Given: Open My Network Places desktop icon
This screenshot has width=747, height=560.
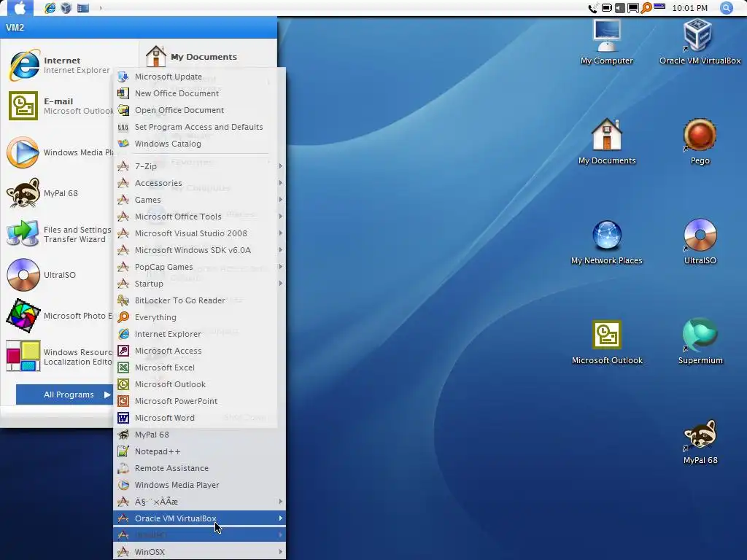Looking at the screenshot, I should coord(606,242).
